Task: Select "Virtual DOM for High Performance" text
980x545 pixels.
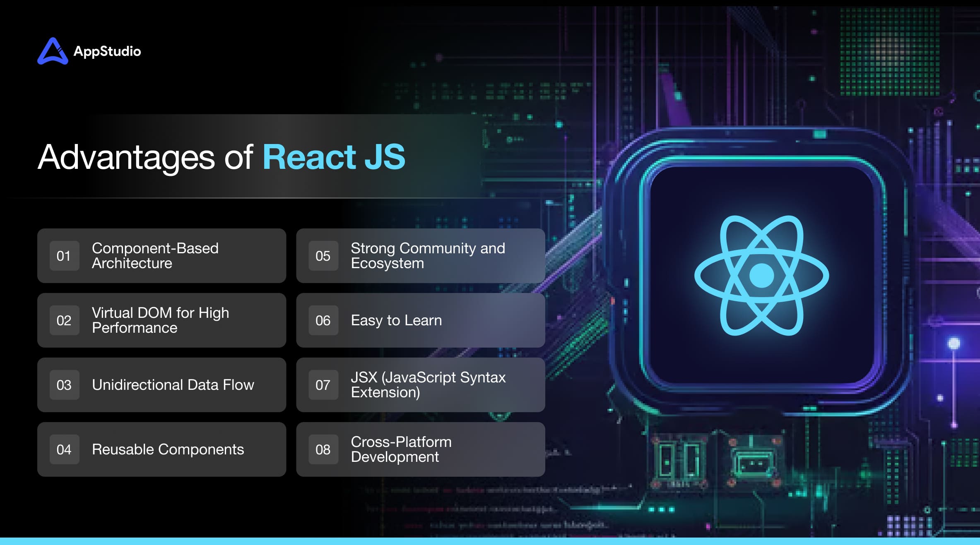Action: click(x=161, y=320)
